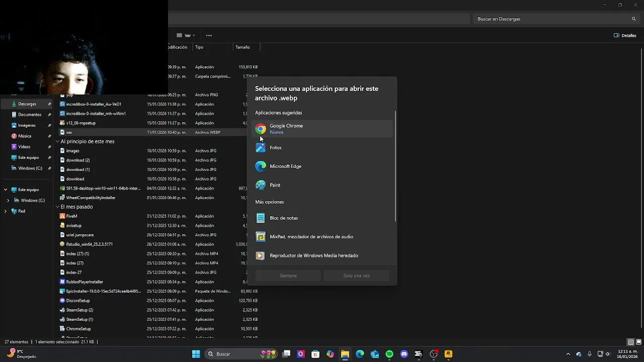Open the Windows Start menu
Viewport: 644px width, 362px height.
196,354
